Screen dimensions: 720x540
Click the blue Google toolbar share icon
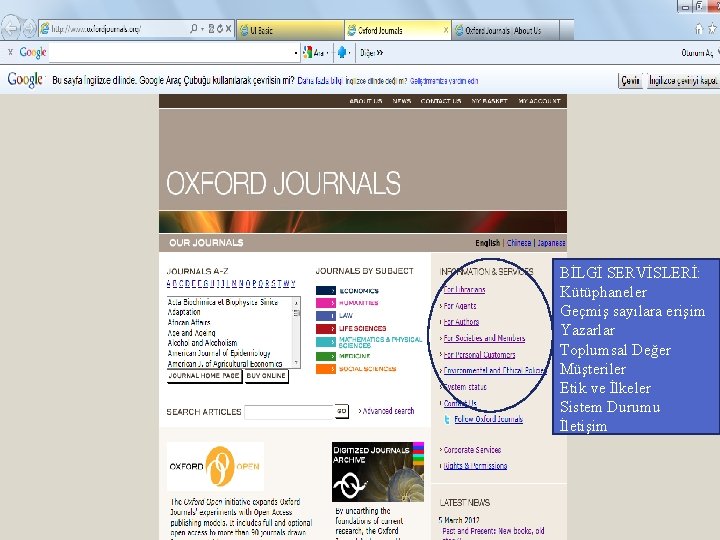coord(342,52)
